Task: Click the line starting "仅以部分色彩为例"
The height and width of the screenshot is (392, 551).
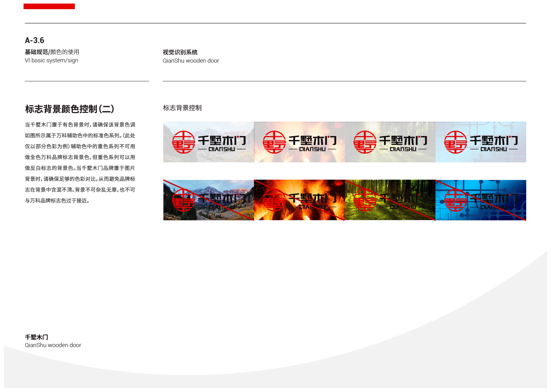Action: pos(80,146)
